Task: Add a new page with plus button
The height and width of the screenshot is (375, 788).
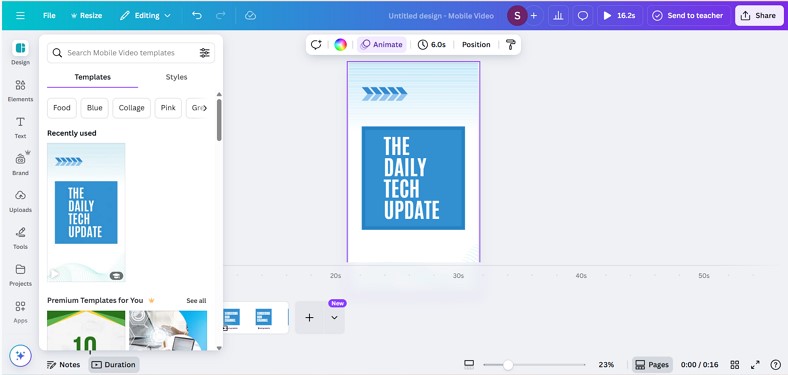Action: click(x=310, y=318)
